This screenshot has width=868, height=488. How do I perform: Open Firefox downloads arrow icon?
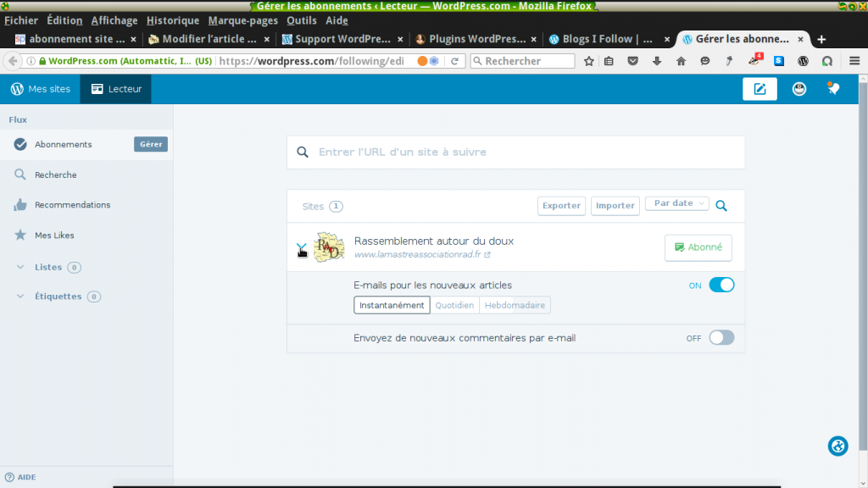click(657, 61)
